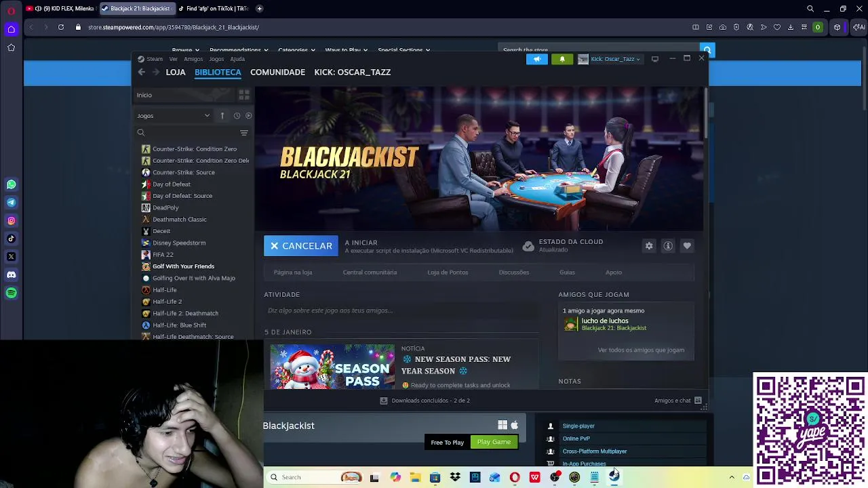Open the Loja de Pontos link
This screenshot has height=488, width=868.
coord(448,272)
